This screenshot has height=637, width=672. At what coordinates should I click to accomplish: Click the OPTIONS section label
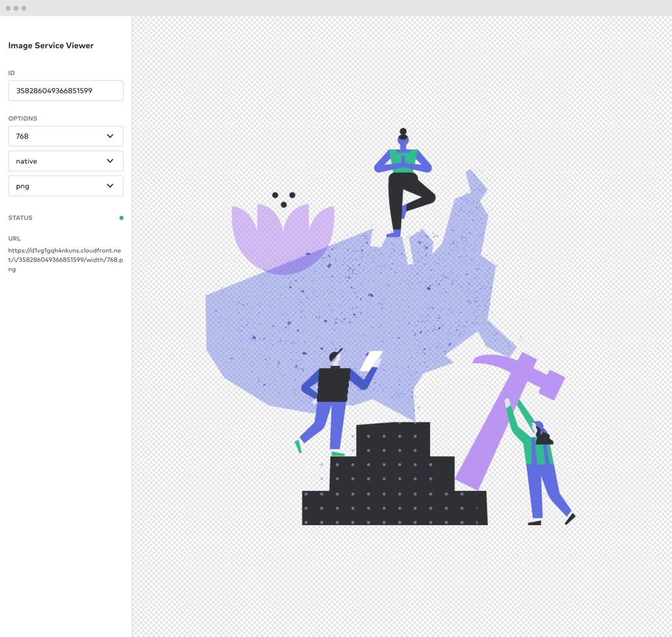(x=22, y=118)
